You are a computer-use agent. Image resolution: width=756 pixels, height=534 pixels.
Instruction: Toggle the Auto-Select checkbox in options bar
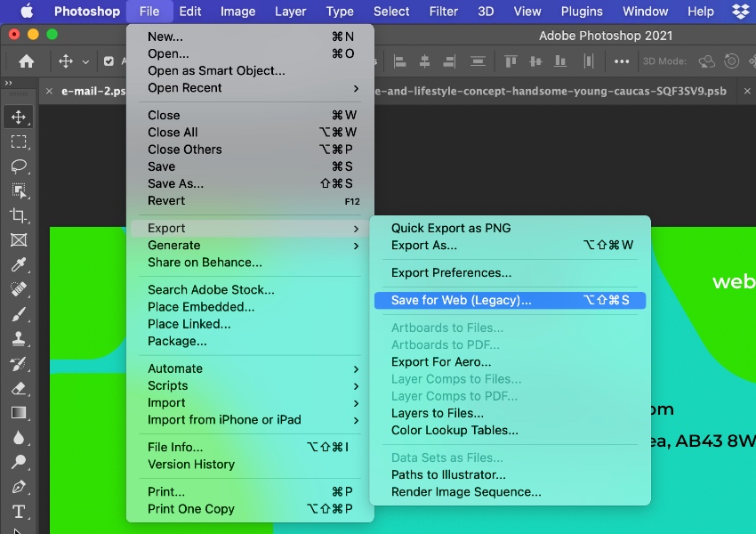click(x=109, y=61)
